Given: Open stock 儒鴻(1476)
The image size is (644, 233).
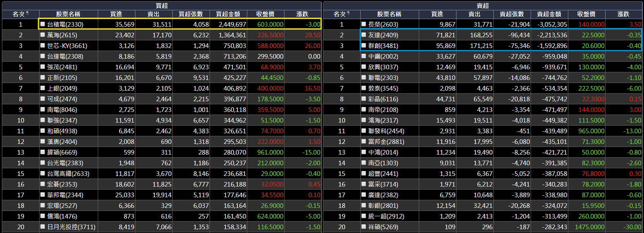Looking at the screenshot, I should click(x=62, y=216).
